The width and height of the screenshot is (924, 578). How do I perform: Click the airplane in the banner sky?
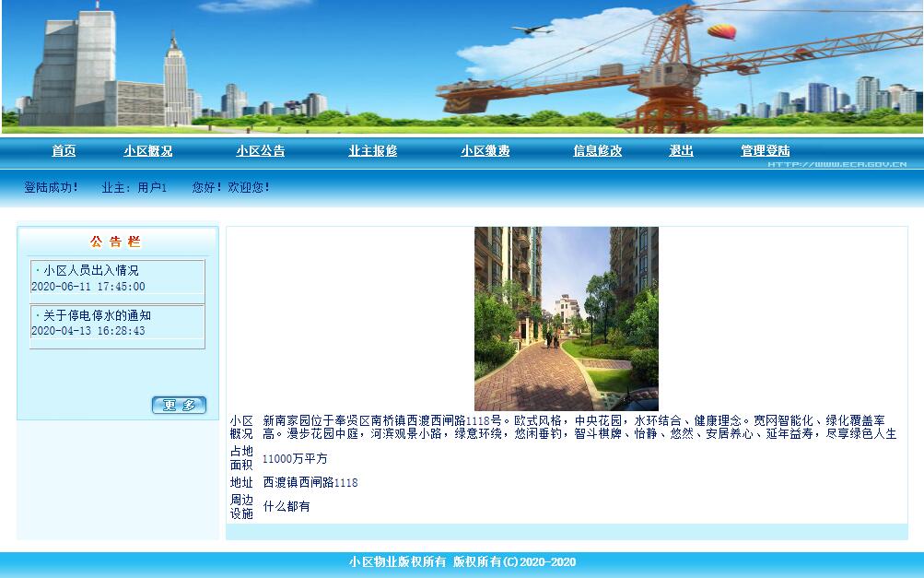pos(532,29)
